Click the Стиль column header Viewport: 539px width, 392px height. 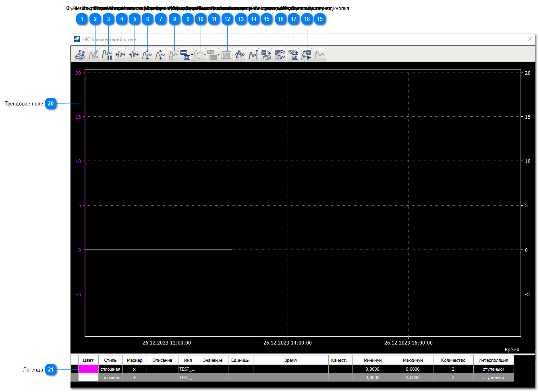[x=110, y=360]
